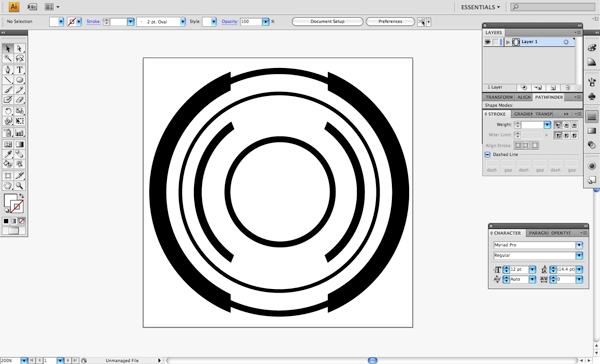Select the Eyedropper tool
This screenshot has width=600, height=364.
(x=8, y=154)
